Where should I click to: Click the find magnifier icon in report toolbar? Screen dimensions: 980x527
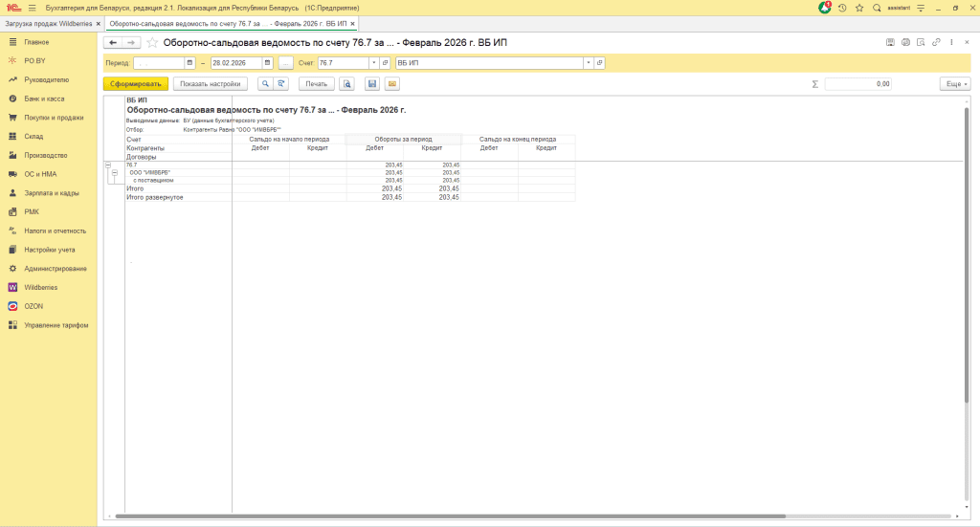[265, 84]
